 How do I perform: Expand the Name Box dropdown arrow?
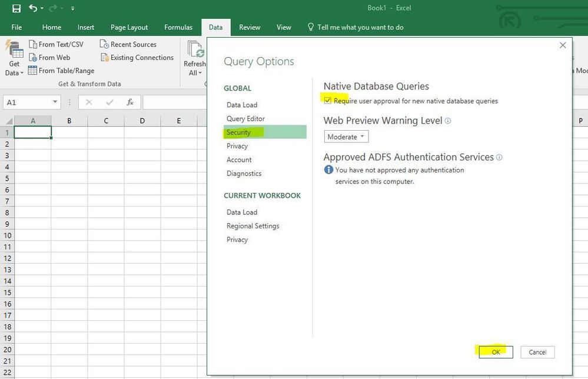coord(55,102)
